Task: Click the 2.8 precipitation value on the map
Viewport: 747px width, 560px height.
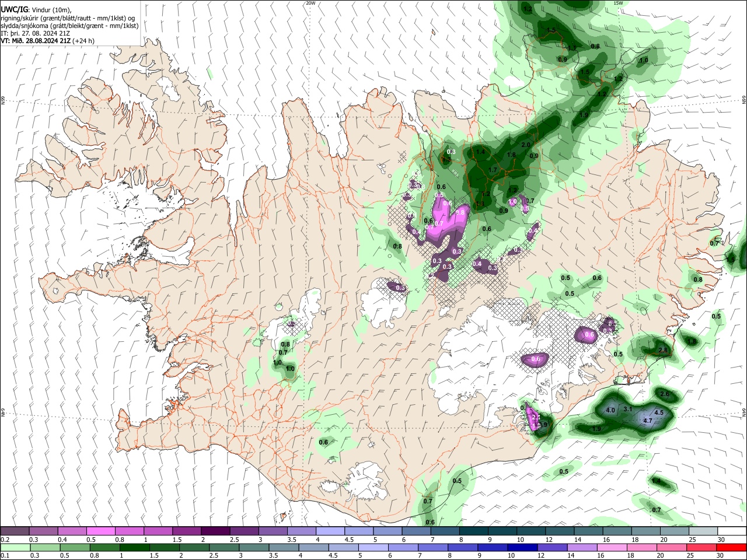Action: point(662,350)
